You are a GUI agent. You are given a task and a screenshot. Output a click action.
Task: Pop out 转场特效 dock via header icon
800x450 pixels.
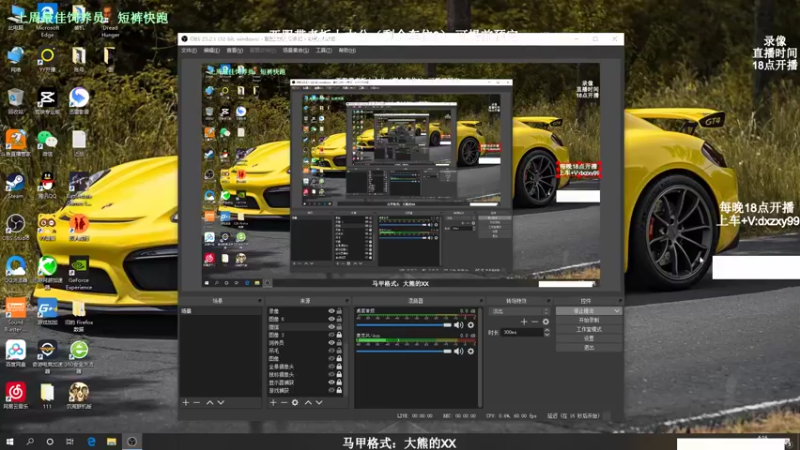point(549,301)
